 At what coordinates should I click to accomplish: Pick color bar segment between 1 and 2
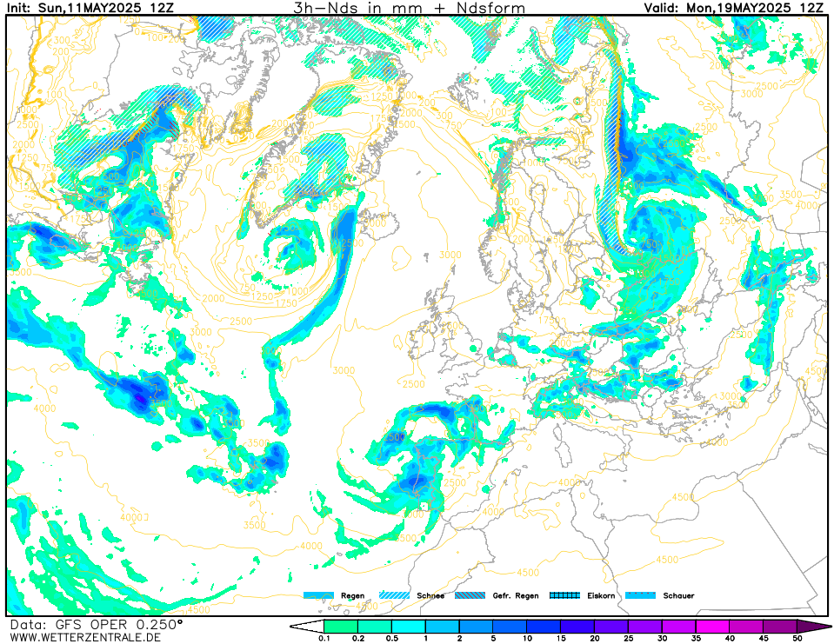443,627
